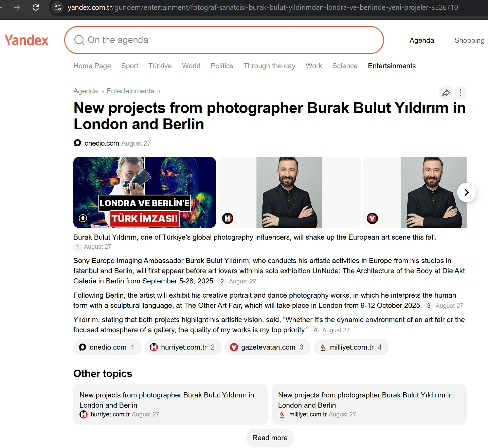
Task: Advance image carousel with the next arrow
Action: 467,192
